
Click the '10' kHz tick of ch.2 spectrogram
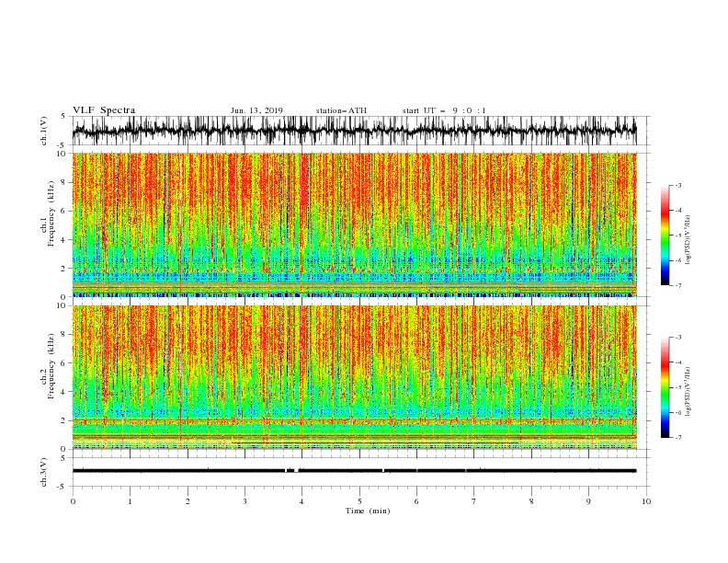(x=62, y=305)
